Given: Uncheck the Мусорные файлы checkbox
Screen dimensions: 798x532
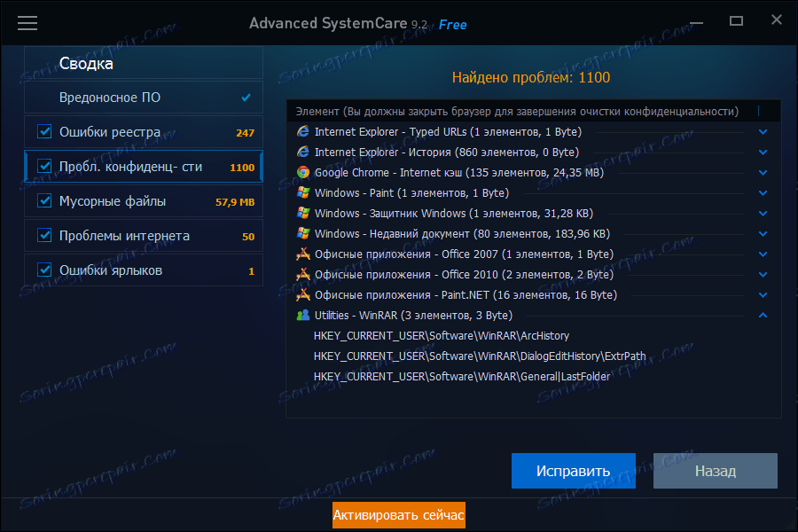Looking at the screenshot, I should 45,201.
